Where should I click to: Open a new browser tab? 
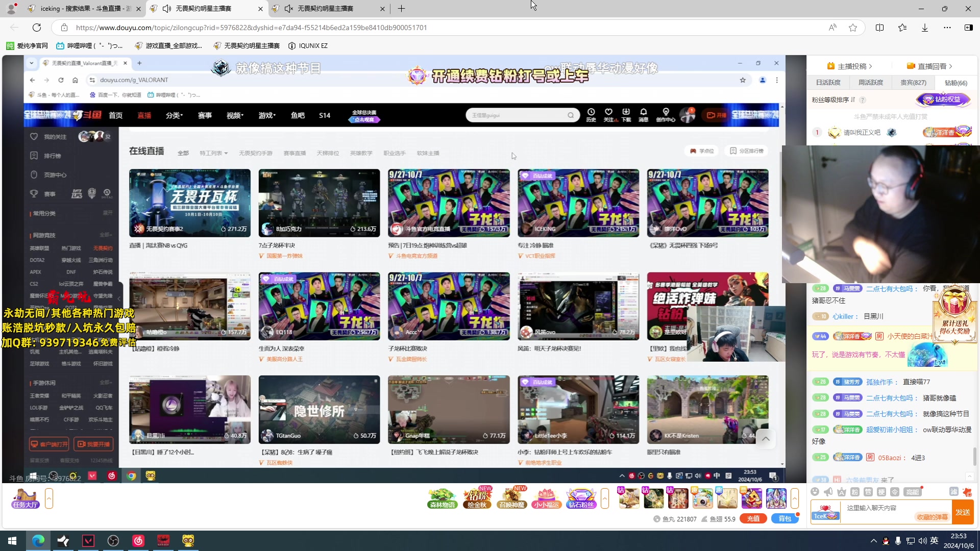coord(401,9)
